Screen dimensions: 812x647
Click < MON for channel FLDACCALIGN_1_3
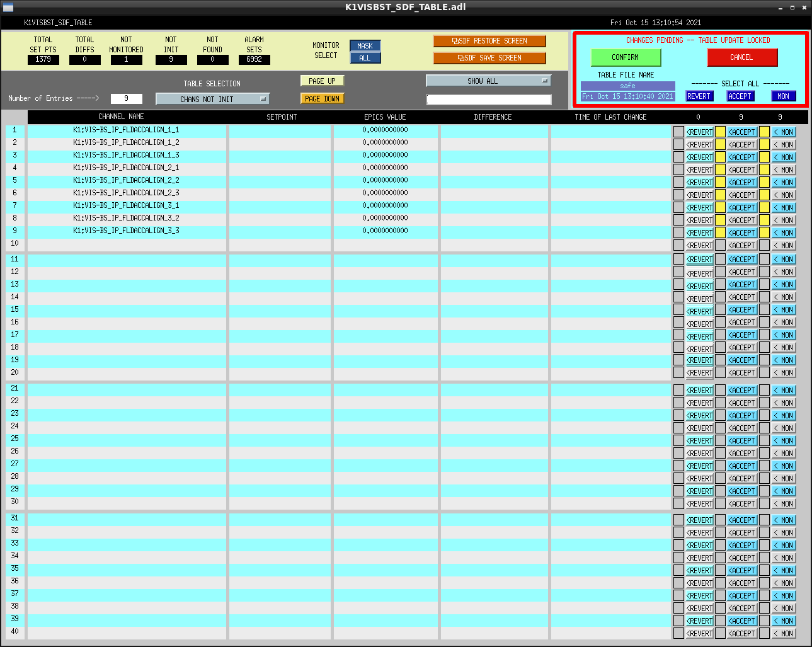pyautogui.click(x=784, y=157)
